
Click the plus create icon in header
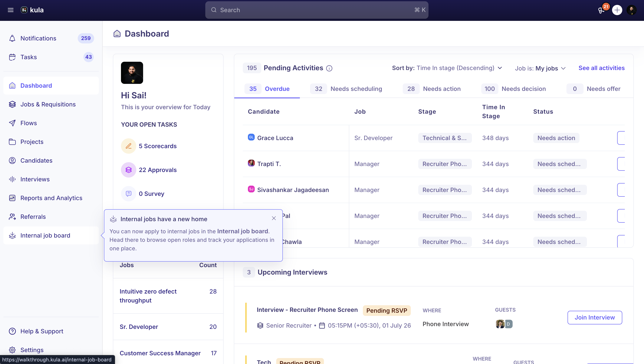617,10
